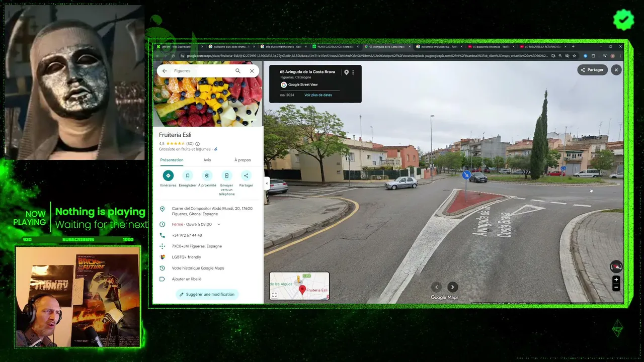This screenshot has height=362, width=644.
Task: Click the Carrer del Compositor Abdó Mundí address
Action: [x=212, y=211]
